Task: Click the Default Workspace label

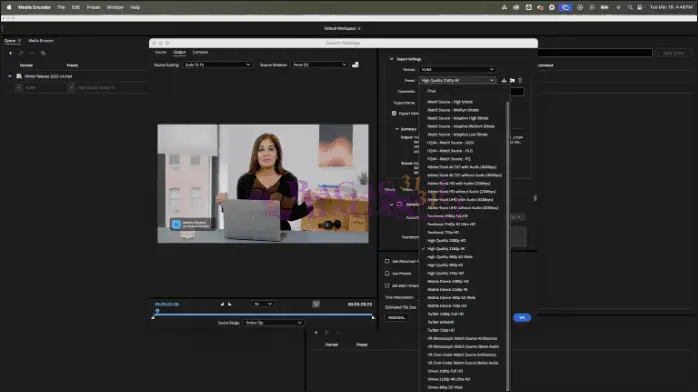Action: click(x=340, y=28)
